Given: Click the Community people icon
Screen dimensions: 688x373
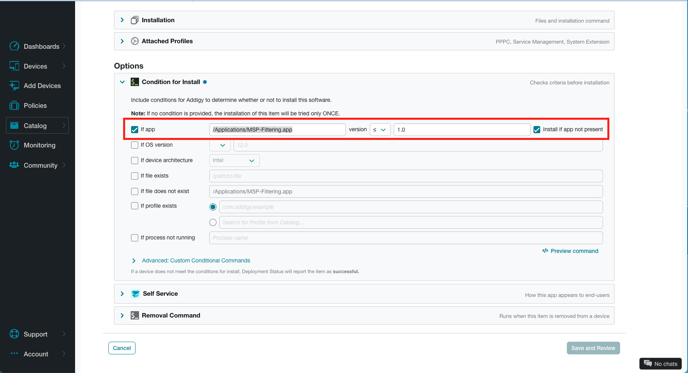Looking at the screenshot, I should 14,165.
